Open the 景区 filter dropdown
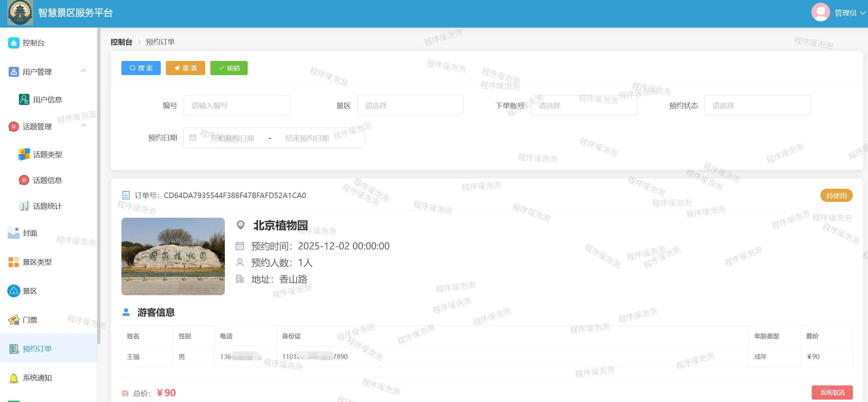The height and width of the screenshot is (402, 868). pyautogui.click(x=410, y=105)
